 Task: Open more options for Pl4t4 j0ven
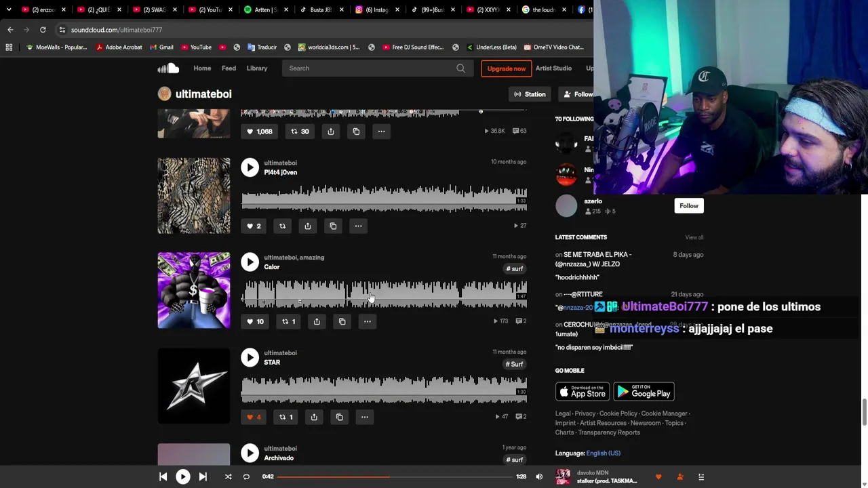[358, 226]
